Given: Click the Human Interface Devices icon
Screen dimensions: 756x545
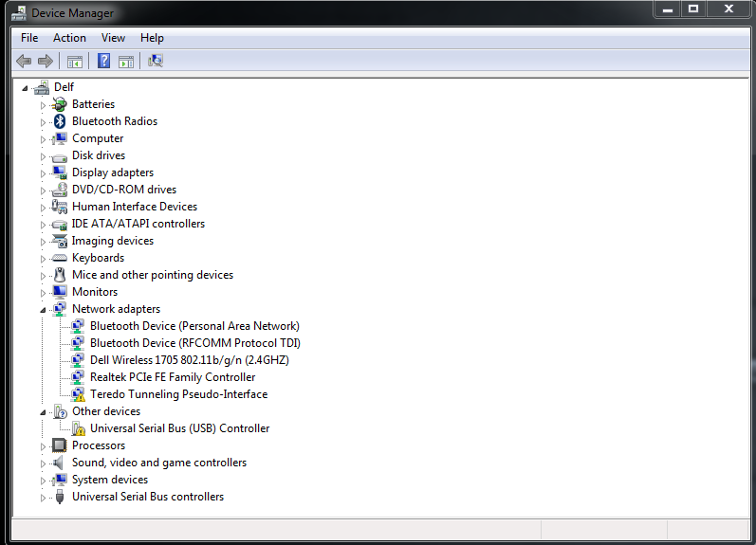Looking at the screenshot, I should (60, 207).
